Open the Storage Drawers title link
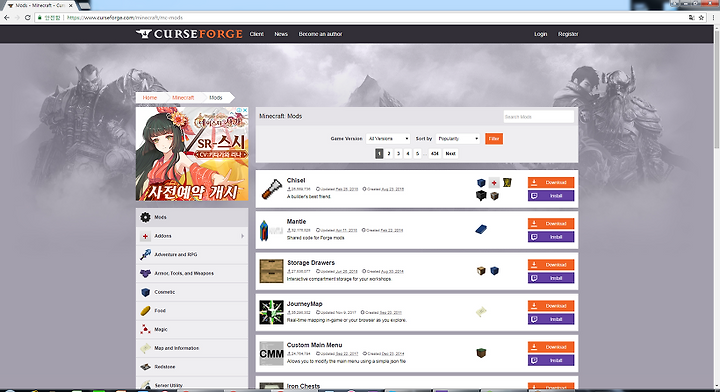Screen dimensions: 720x392 [311, 263]
